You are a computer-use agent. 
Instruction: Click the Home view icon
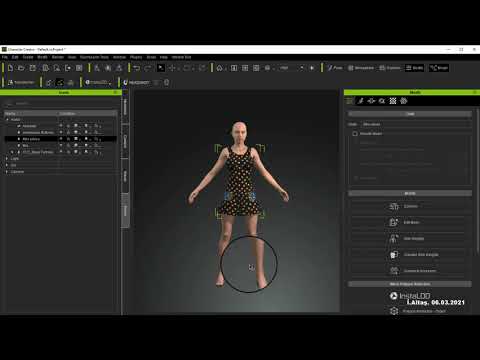[219, 68]
